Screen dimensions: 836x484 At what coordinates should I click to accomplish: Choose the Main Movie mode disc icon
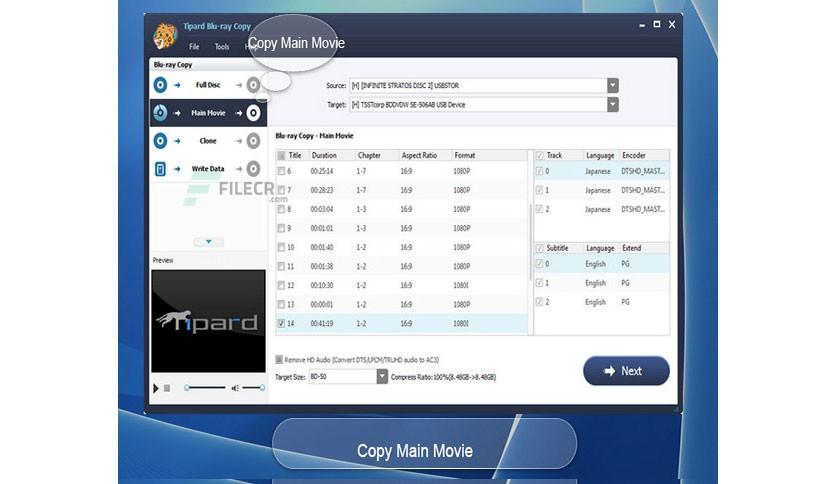pyautogui.click(x=160, y=112)
